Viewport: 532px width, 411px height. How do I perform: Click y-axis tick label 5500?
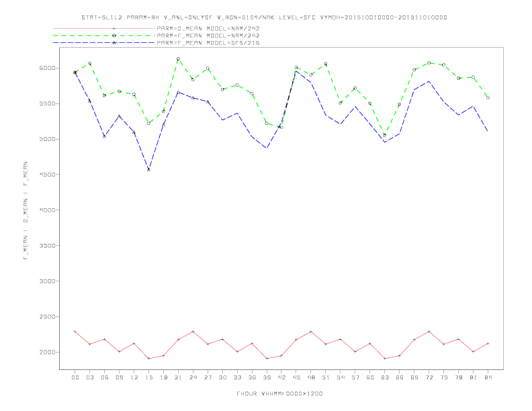(47, 104)
